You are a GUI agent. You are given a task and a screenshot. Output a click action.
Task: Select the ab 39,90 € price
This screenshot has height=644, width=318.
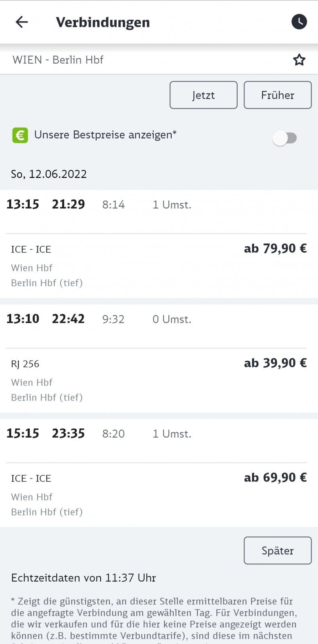point(275,363)
